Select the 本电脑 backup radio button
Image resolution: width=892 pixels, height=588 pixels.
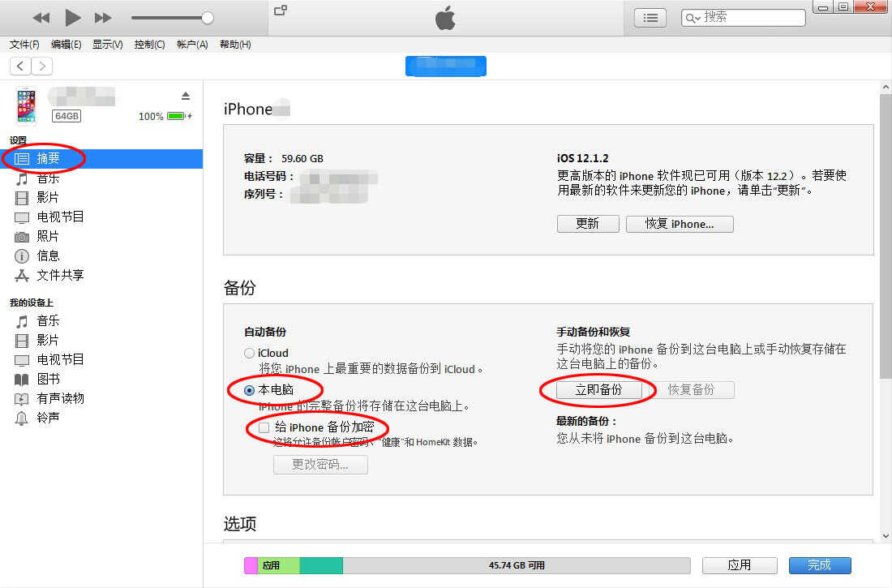pyautogui.click(x=249, y=390)
